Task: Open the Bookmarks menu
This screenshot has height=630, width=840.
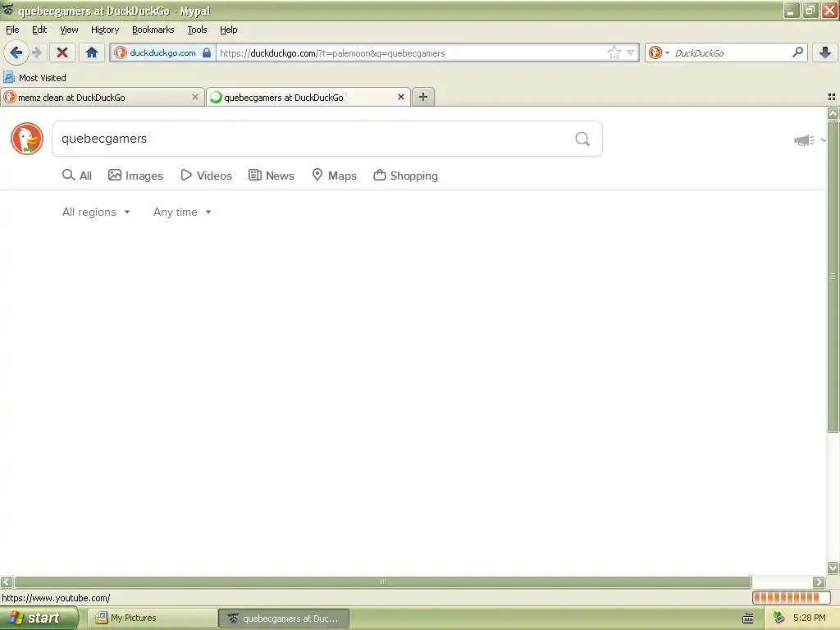Action: 153,30
